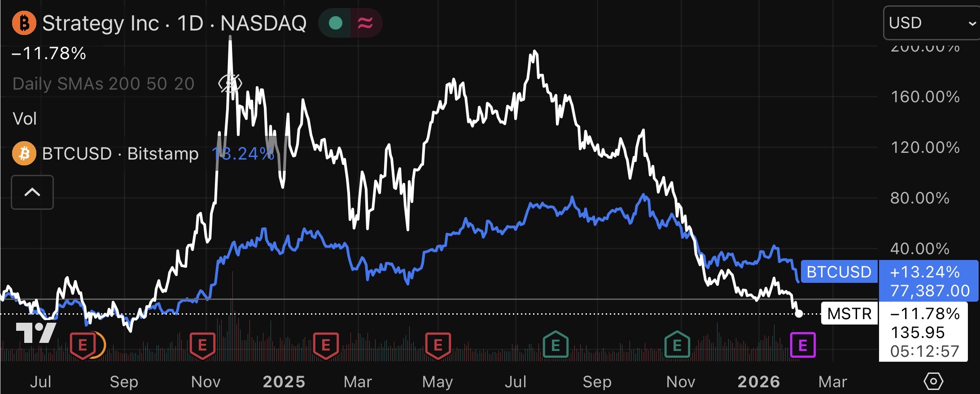Click the TradingView logo
Viewport: 980px width, 394px height.
pos(36,333)
